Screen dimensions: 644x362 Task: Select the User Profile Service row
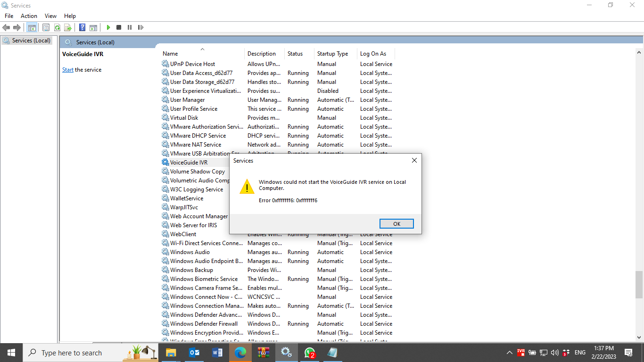278,109
